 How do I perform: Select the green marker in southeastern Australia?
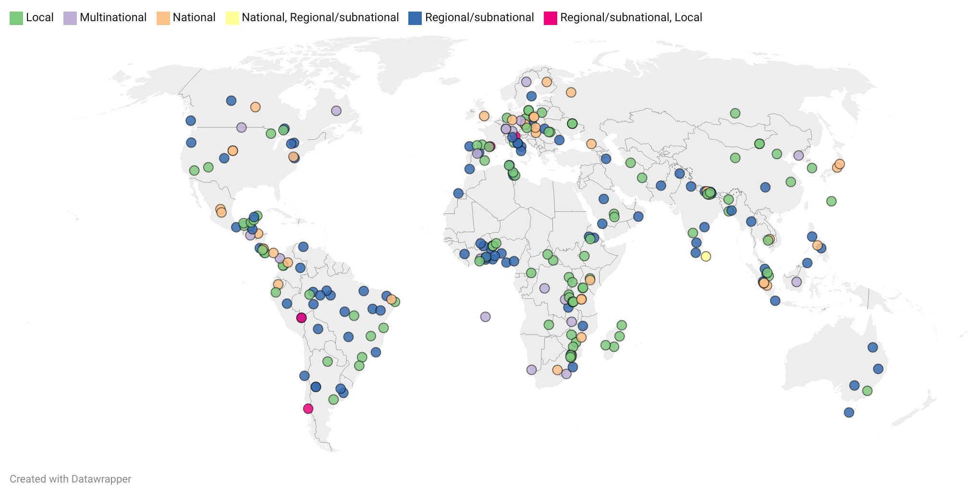click(x=867, y=391)
